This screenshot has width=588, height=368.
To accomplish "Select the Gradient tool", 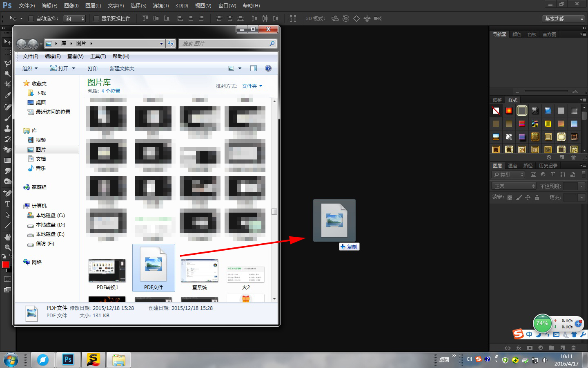I will (7, 160).
